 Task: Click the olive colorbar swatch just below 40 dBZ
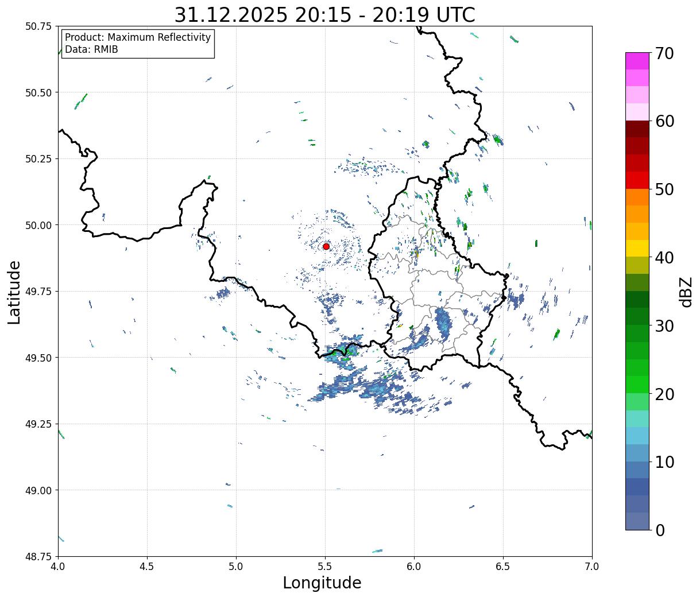pos(637,266)
